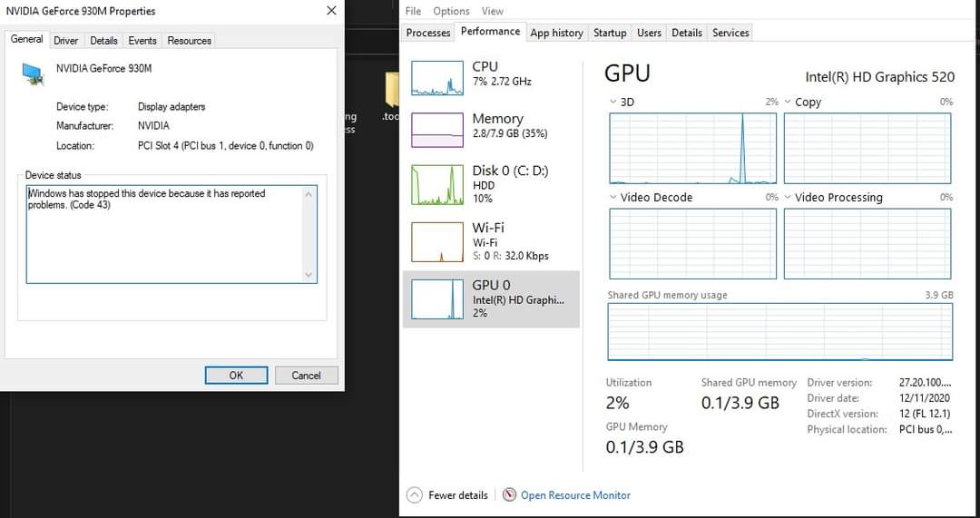Switch to the App history tab

(556, 33)
